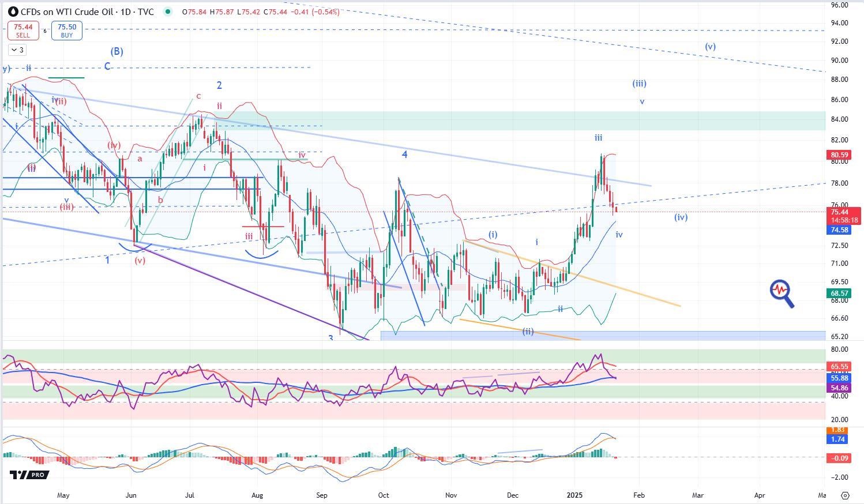864x504 pixels.
Task: Open symbol title CFDs on WTI Crude Oil
Action: [x=87, y=12]
